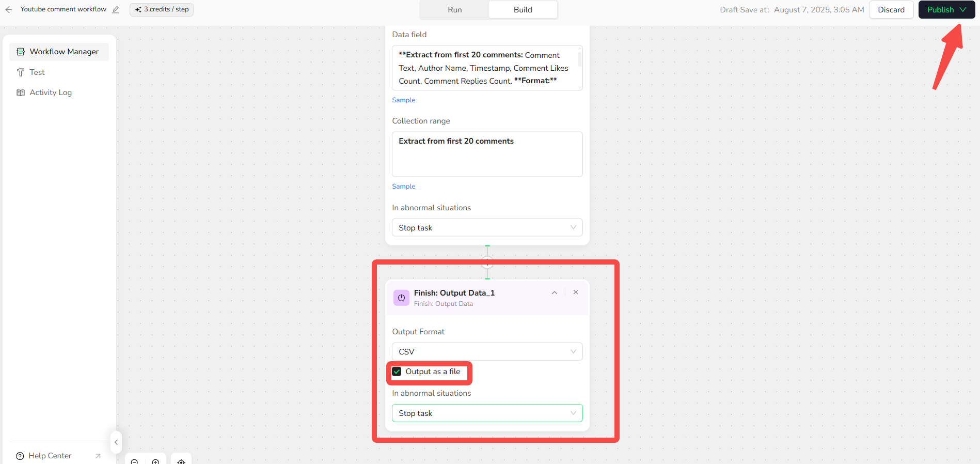Image resolution: width=980 pixels, height=464 pixels.
Task: Open the Finish node abnormal situations dropdown
Action: click(487, 413)
